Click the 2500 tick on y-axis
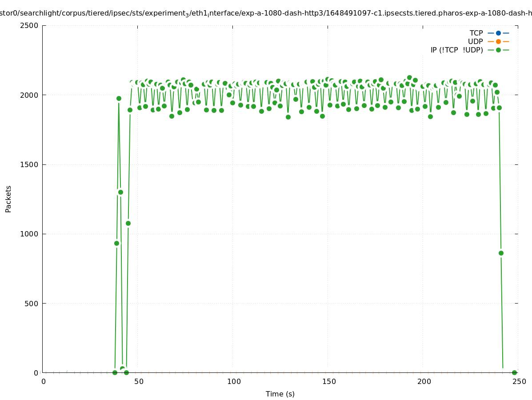This screenshot has height=400, width=532. [29, 25]
